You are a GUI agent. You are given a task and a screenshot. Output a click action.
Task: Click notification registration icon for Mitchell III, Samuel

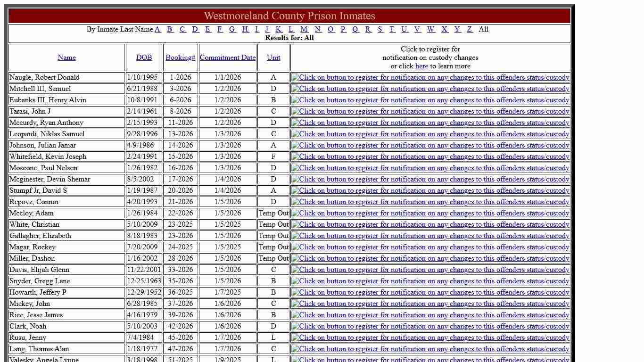point(430,89)
